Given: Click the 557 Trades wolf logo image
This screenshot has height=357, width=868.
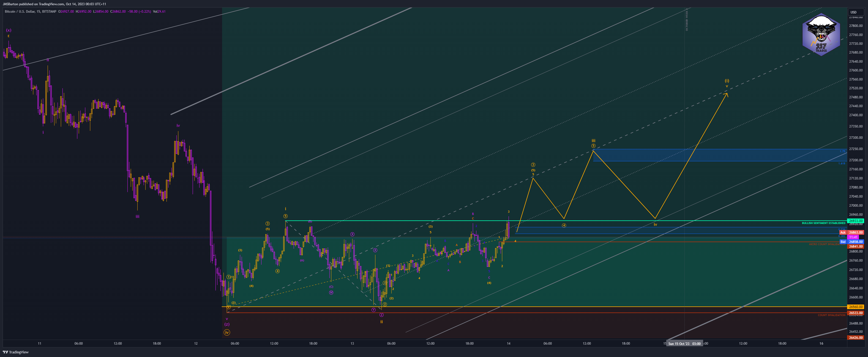Looking at the screenshot, I should coord(821,34).
